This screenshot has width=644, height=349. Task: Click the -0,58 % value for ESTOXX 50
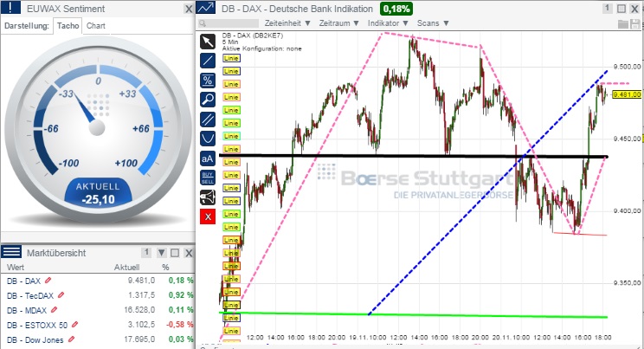[x=179, y=325]
